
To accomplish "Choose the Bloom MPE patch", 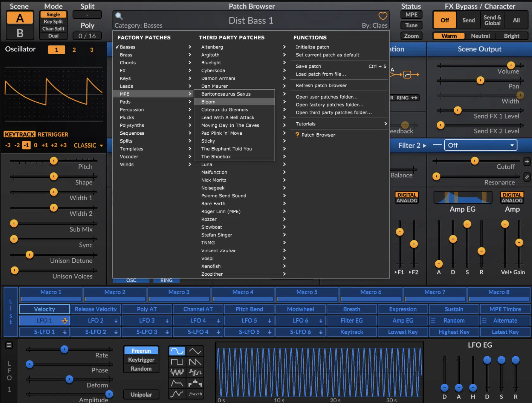I will point(234,102).
